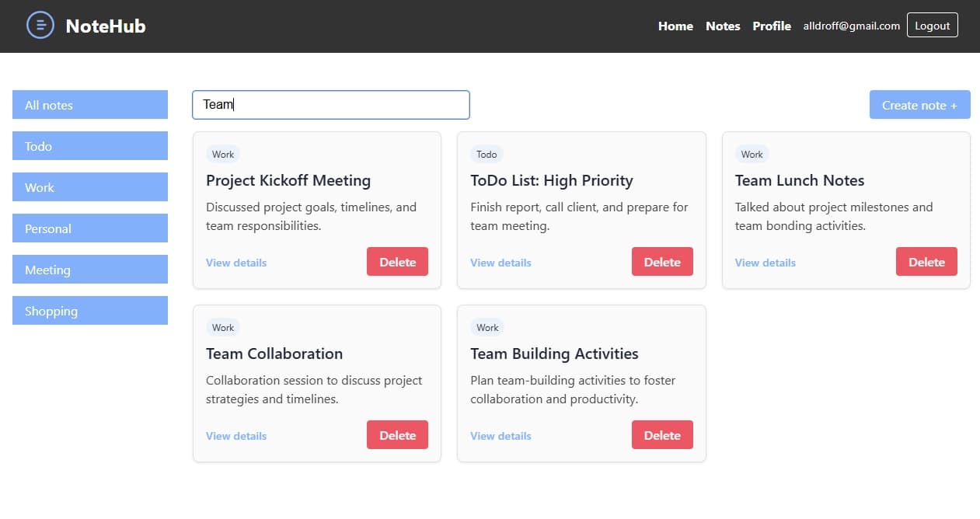Click the Work tag on Team Lunch Notes

752,155
